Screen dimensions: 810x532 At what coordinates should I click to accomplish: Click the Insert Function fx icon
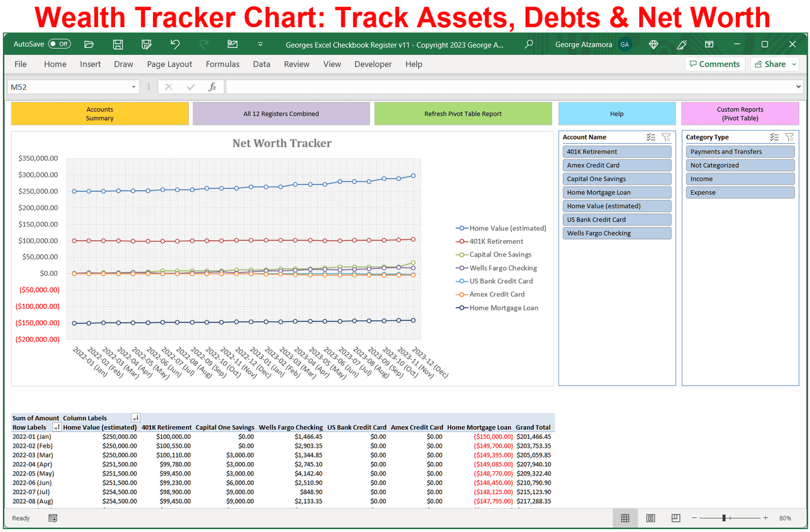click(x=212, y=86)
